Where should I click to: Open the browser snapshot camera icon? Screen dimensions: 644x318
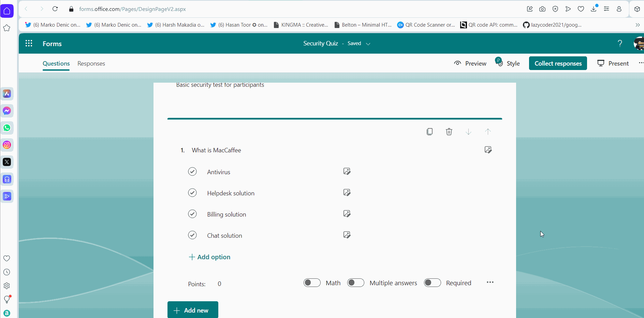pos(542,9)
